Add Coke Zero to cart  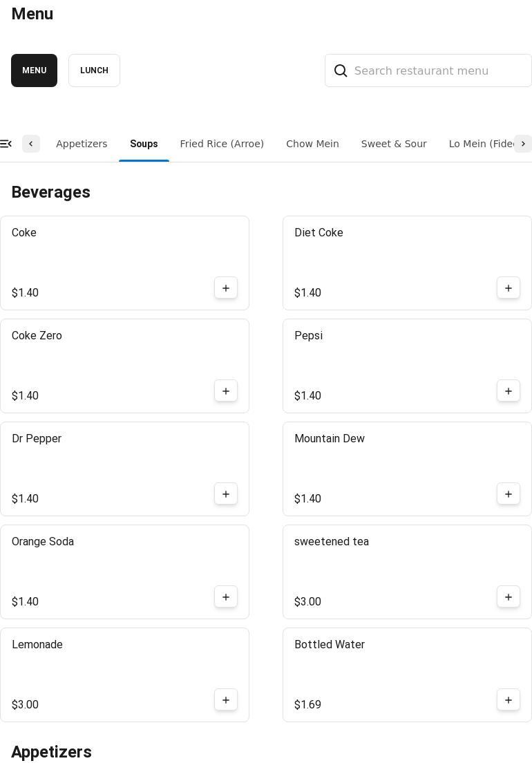click(x=226, y=391)
